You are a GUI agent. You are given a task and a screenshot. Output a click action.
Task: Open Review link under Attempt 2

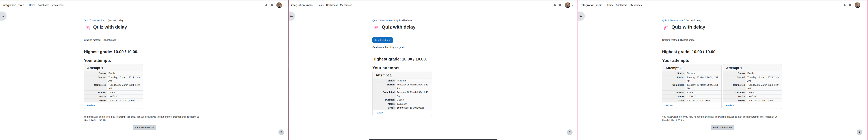[x=669, y=106]
